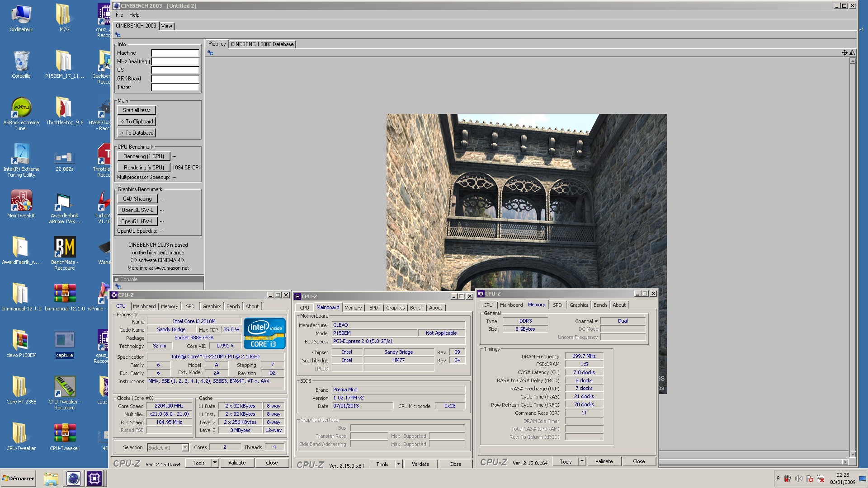
Task: Run Rendering (x CPU) benchmark
Action: pos(144,168)
